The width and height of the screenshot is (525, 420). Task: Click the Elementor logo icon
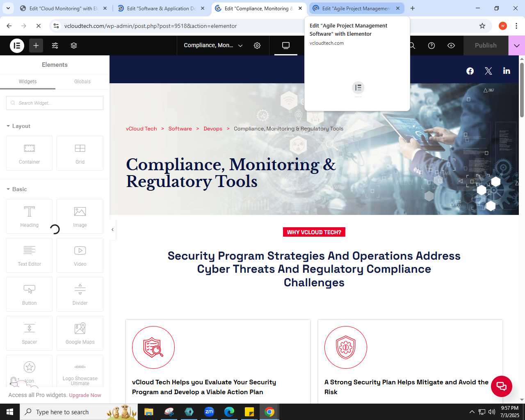click(17, 46)
